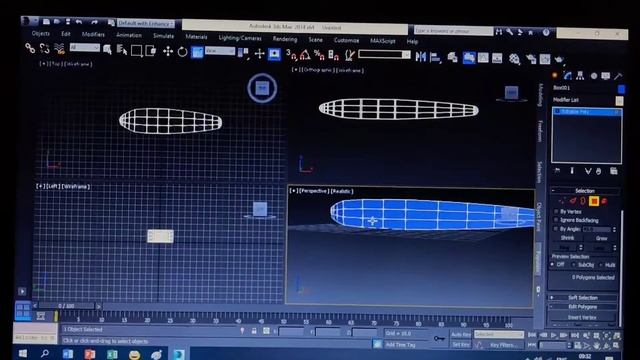Activate Select and Move tool
This screenshot has width=640, height=360.
[168, 51]
